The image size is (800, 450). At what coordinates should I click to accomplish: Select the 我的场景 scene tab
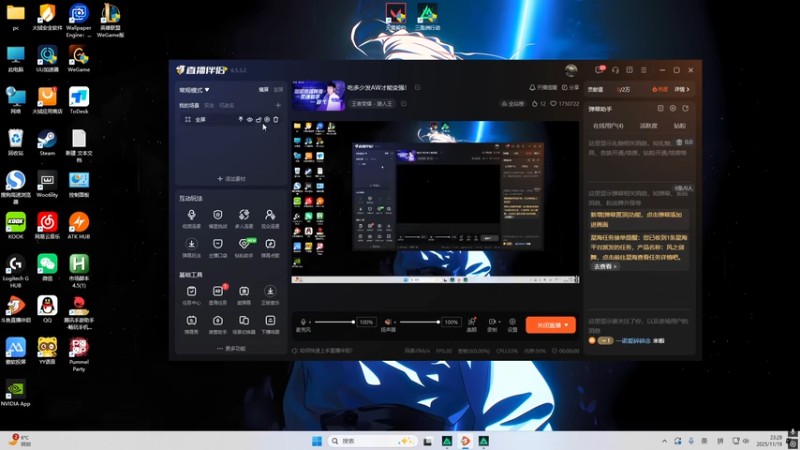(x=189, y=106)
